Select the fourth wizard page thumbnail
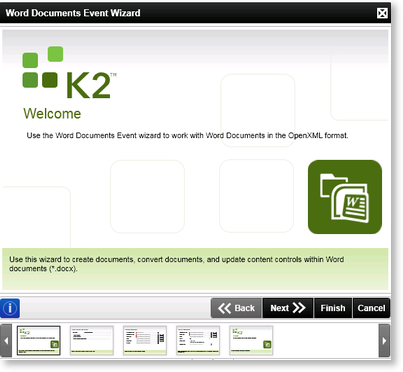This screenshot has width=403, height=372. [198, 340]
